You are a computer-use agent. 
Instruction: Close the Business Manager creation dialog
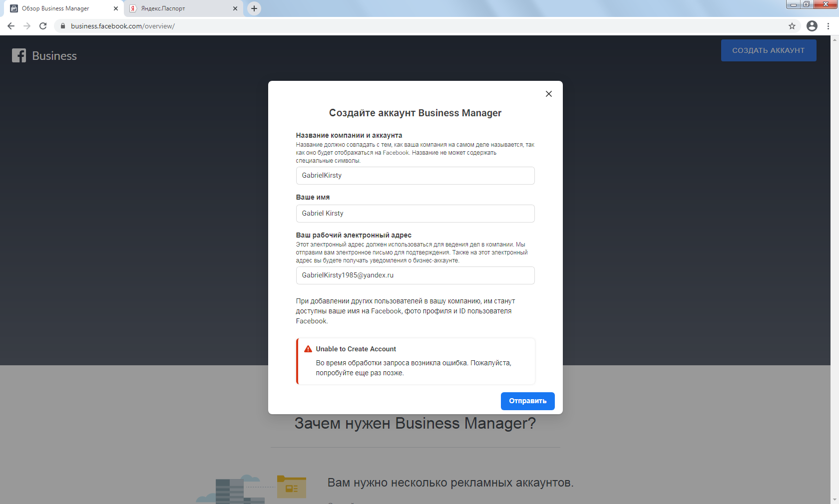[x=548, y=94]
